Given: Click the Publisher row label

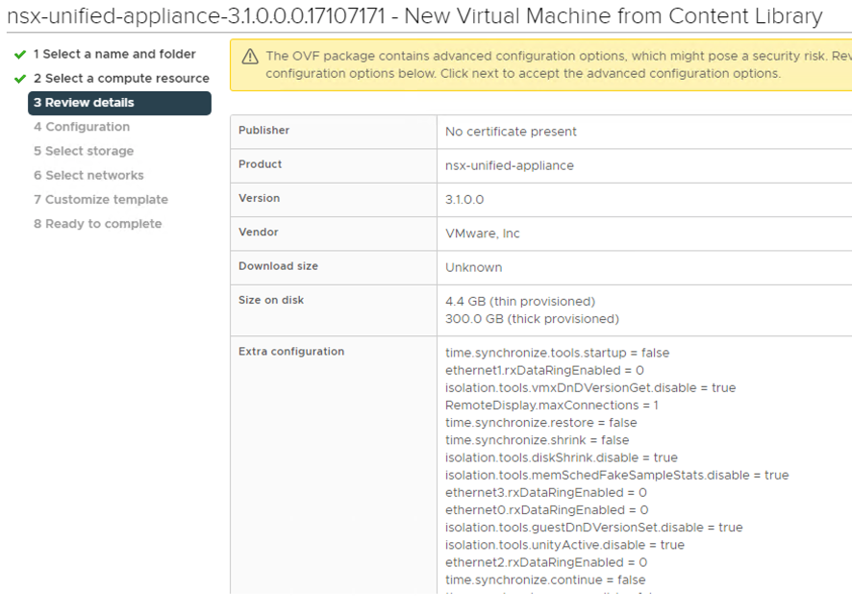Looking at the screenshot, I should [x=264, y=131].
